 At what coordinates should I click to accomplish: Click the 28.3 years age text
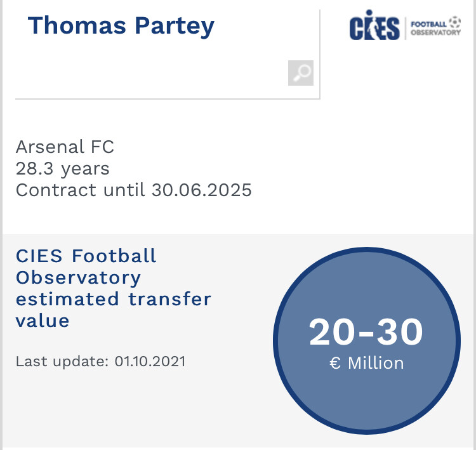pos(63,169)
